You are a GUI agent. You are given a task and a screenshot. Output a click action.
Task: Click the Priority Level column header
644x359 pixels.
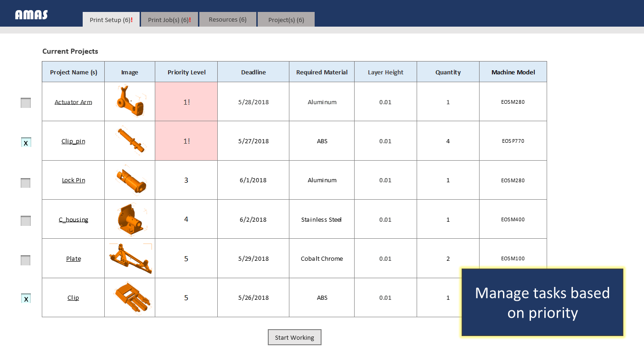tap(186, 72)
